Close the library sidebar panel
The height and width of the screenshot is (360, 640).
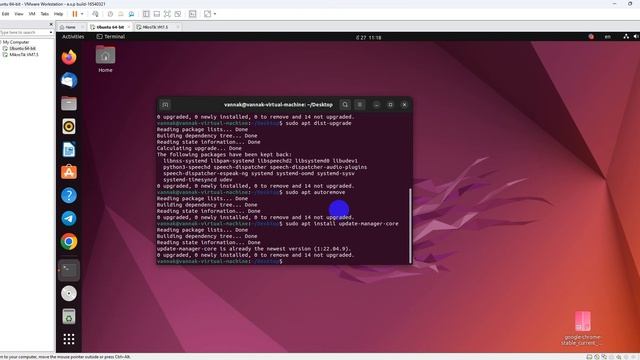pos(51,24)
